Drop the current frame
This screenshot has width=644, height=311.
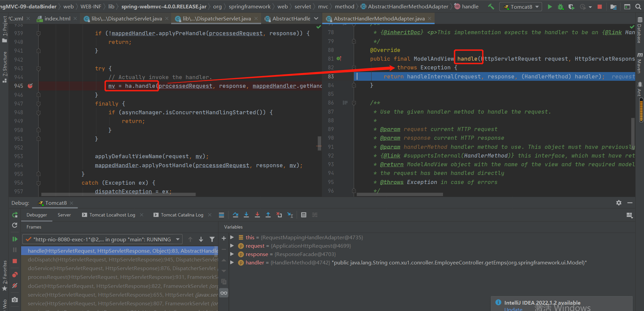(x=279, y=215)
